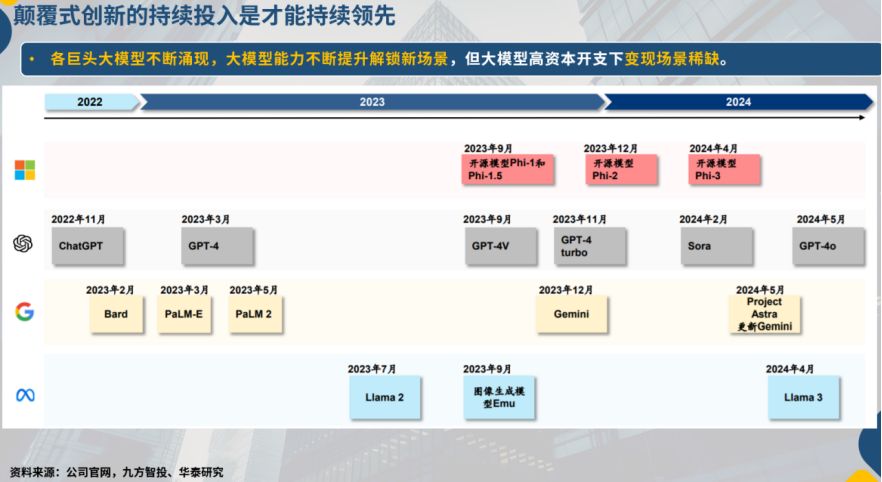The image size is (882, 482).
Task: Click the 2023年3月 date above PaLM-E
Action: pos(184,290)
